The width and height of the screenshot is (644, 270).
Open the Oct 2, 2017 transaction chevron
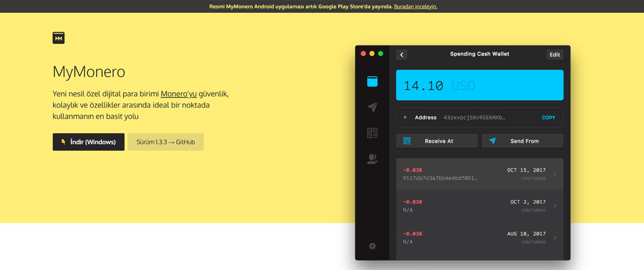[554, 206]
